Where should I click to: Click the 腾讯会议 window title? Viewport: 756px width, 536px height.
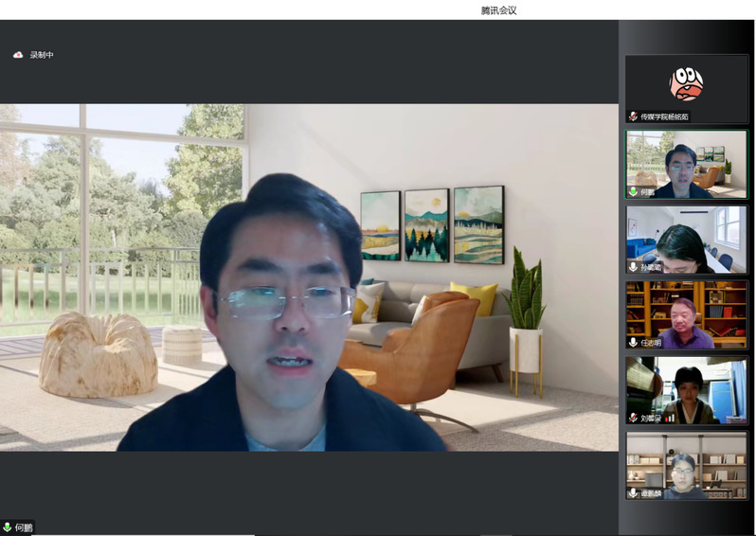coord(498,10)
